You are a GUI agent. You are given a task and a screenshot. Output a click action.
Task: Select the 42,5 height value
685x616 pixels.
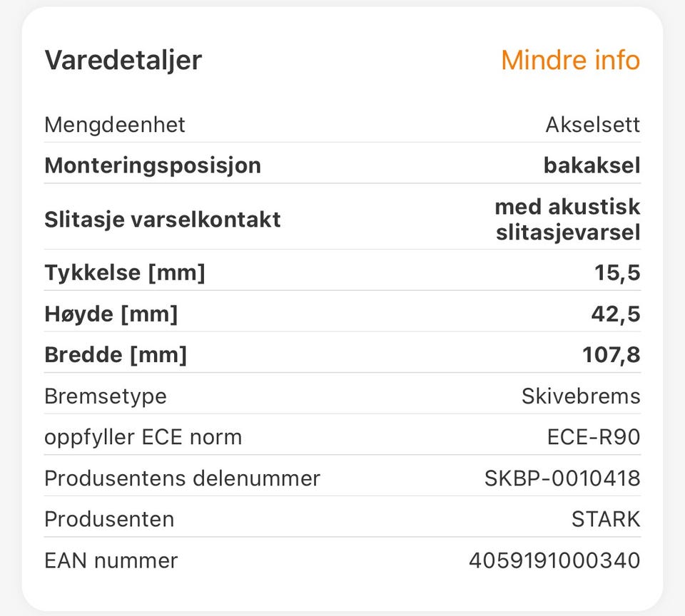(x=616, y=314)
